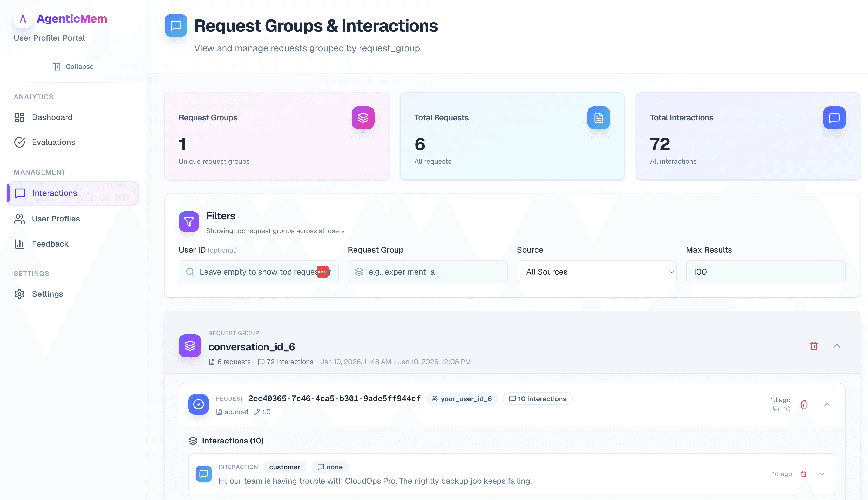Expand the customer interaction details
Image resolution: width=868 pixels, height=500 pixels.
(822, 474)
